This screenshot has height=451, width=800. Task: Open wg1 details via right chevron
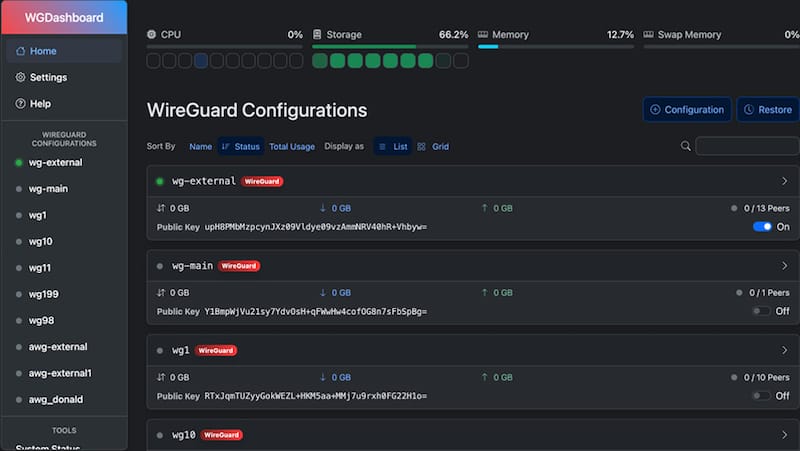click(x=783, y=350)
